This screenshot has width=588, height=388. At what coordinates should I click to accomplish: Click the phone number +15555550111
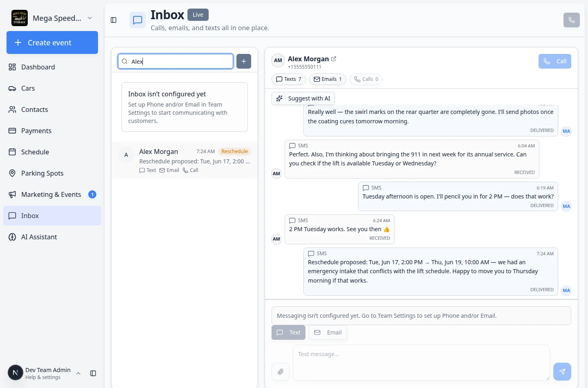point(305,67)
